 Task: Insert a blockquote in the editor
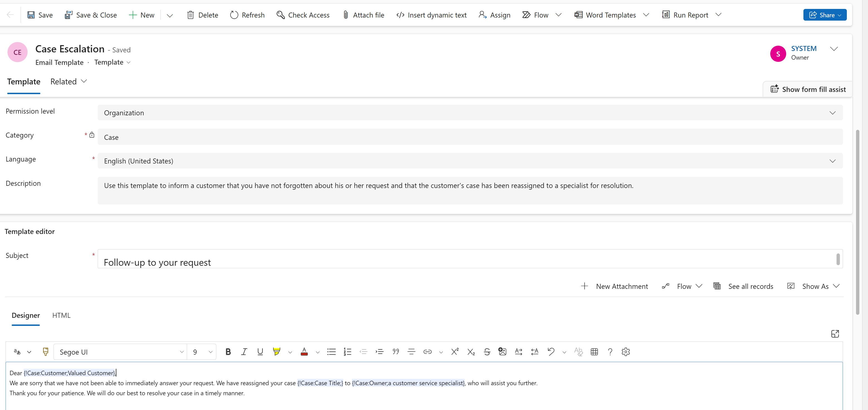[395, 352]
